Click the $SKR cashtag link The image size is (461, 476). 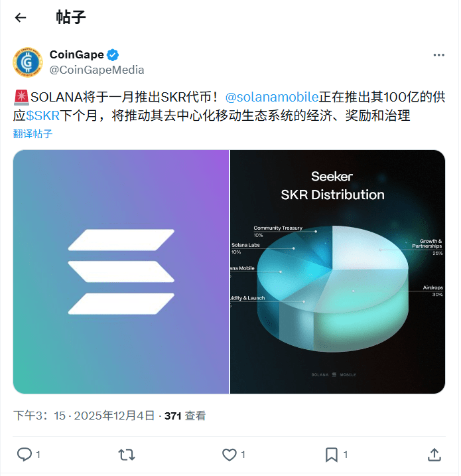click(x=42, y=116)
